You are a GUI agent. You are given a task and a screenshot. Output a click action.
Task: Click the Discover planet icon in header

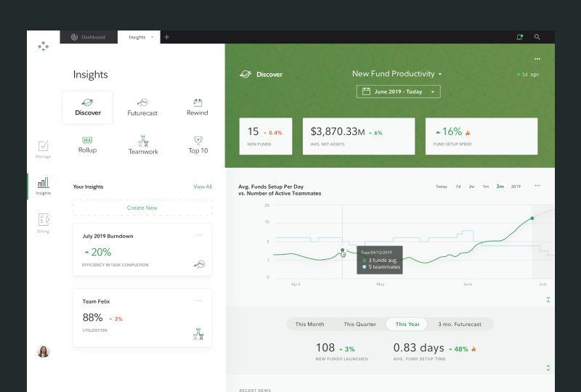[x=245, y=74]
